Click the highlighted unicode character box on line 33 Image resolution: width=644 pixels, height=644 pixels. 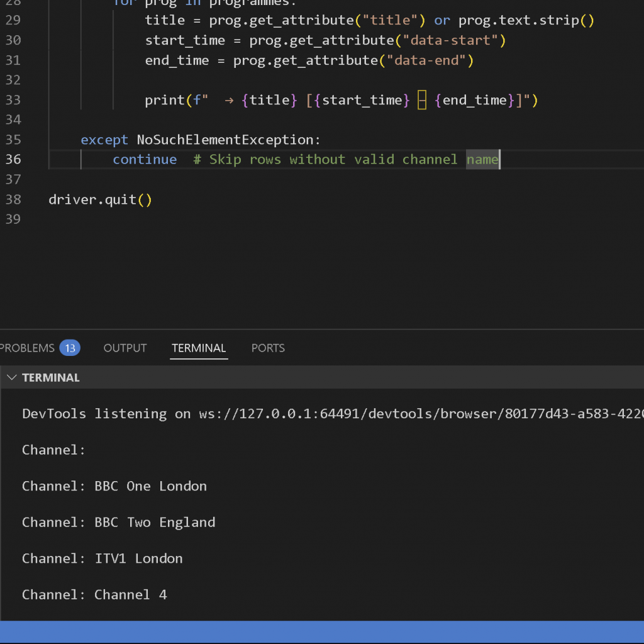click(422, 100)
